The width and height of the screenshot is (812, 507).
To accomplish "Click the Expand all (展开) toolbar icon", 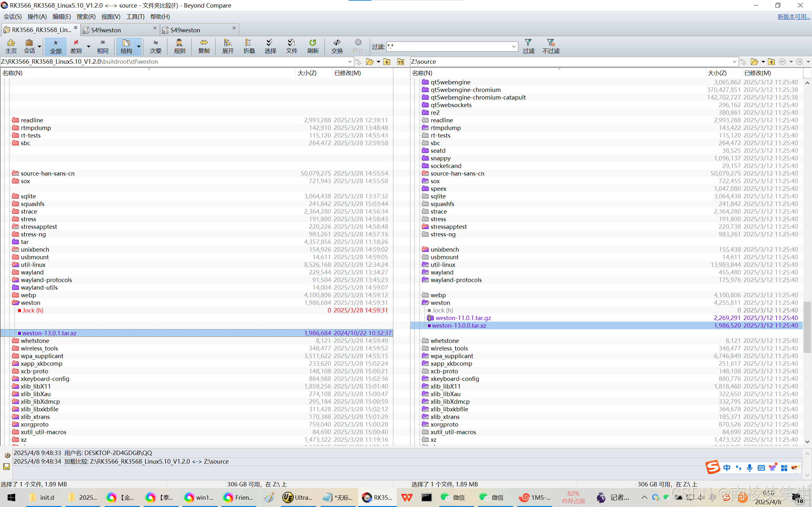I will [228, 46].
